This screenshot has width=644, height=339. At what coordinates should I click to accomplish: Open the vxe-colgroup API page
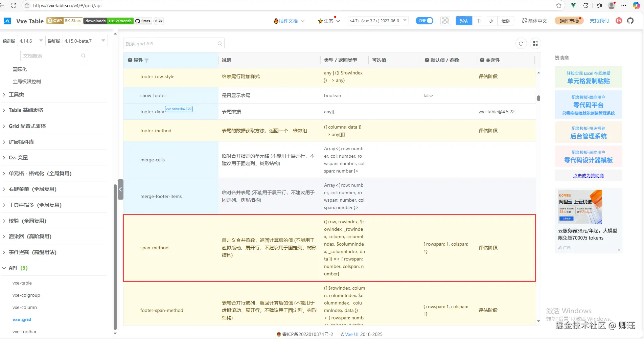point(26,295)
